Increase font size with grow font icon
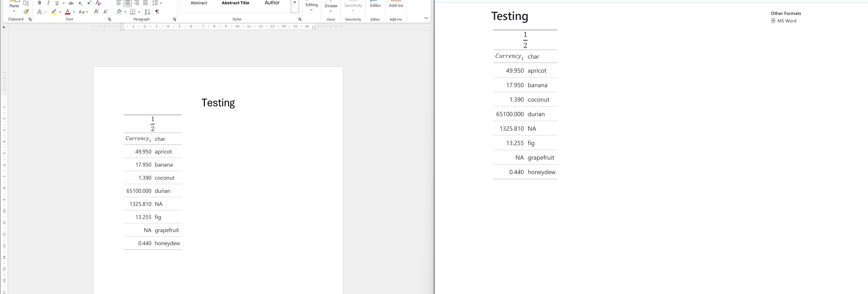The height and width of the screenshot is (294, 868). pyautogui.click(x=97, y=12)
